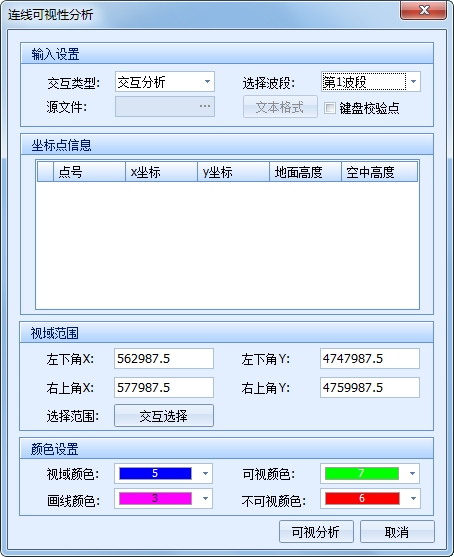454x557 pixels.
Task: Select the 右上角X input field
Action: (x=164, y=387)
